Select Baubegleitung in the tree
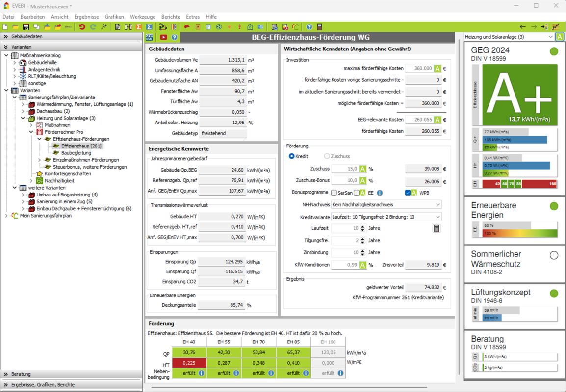566x392 pixels. pos(76,153)
